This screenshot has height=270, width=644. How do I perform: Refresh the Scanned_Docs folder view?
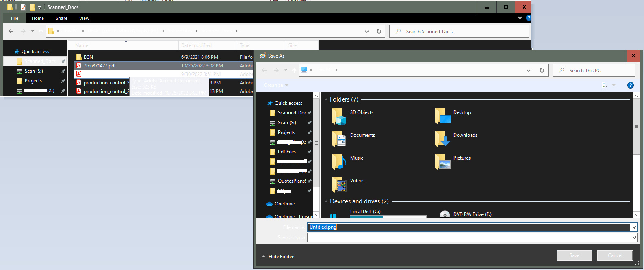point(379,31)
